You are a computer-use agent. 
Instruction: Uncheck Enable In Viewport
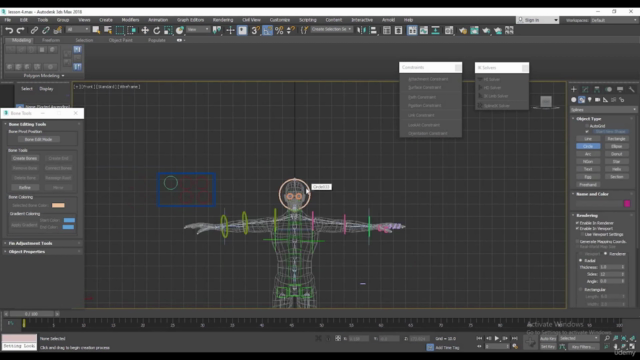578,229
